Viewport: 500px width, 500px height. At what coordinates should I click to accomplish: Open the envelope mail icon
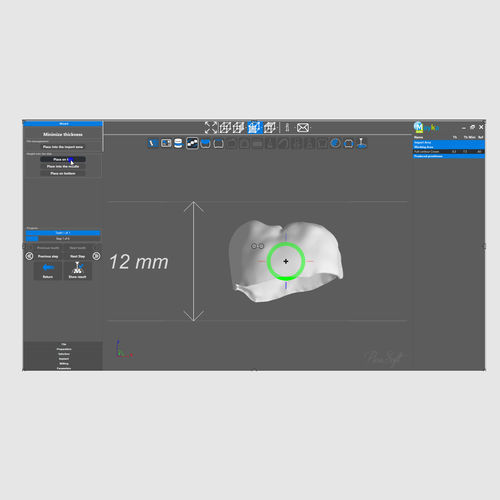[x=303, y=127]
